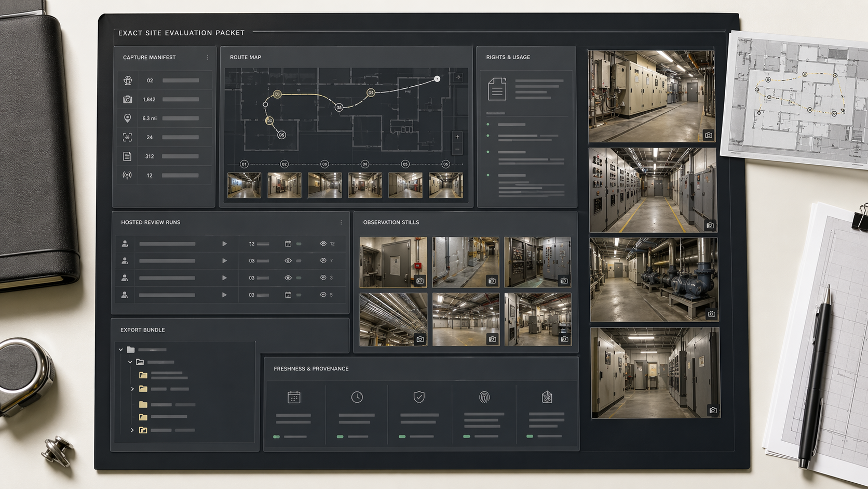The image size is (868, 489).
Task: Select the location pin icon showing 6.3 mi
Action: tap(128, 117)
